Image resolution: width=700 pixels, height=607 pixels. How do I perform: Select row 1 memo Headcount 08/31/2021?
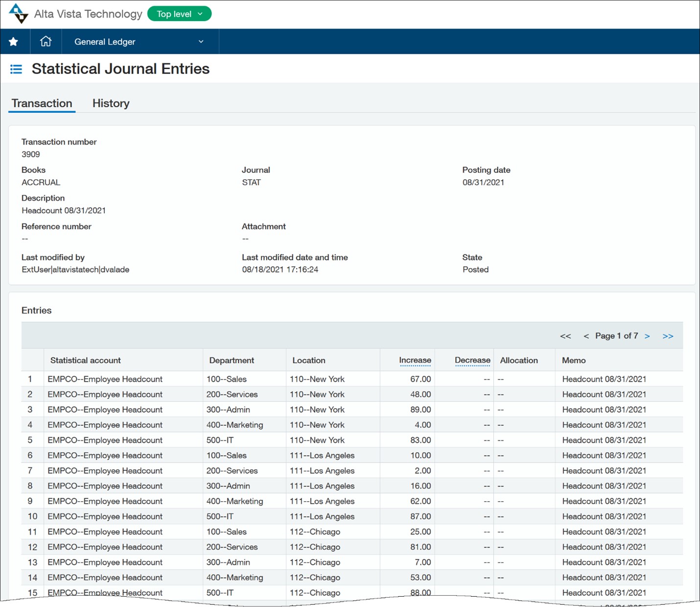click(604, 379)
